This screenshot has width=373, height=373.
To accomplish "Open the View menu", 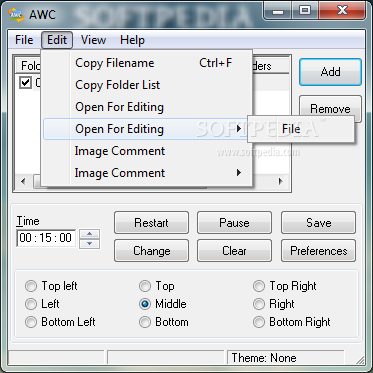I will pyautogui.click(x=93, y=40).
